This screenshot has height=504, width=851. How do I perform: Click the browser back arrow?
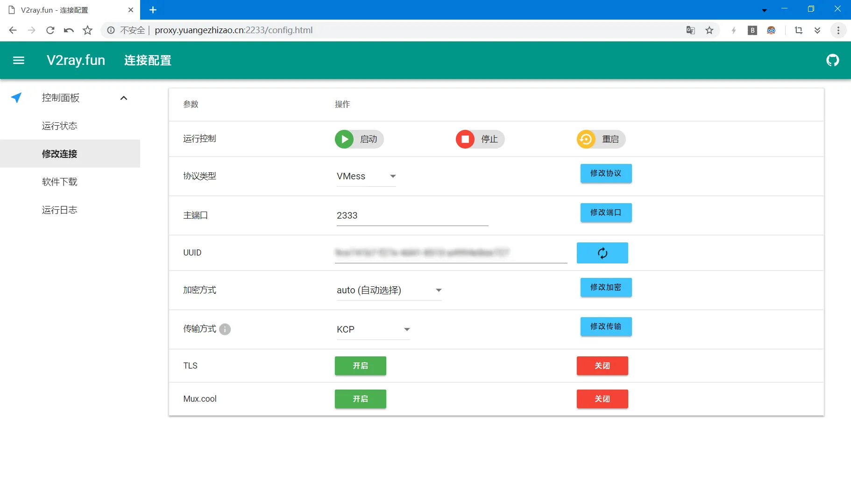[x=13, y=30]
